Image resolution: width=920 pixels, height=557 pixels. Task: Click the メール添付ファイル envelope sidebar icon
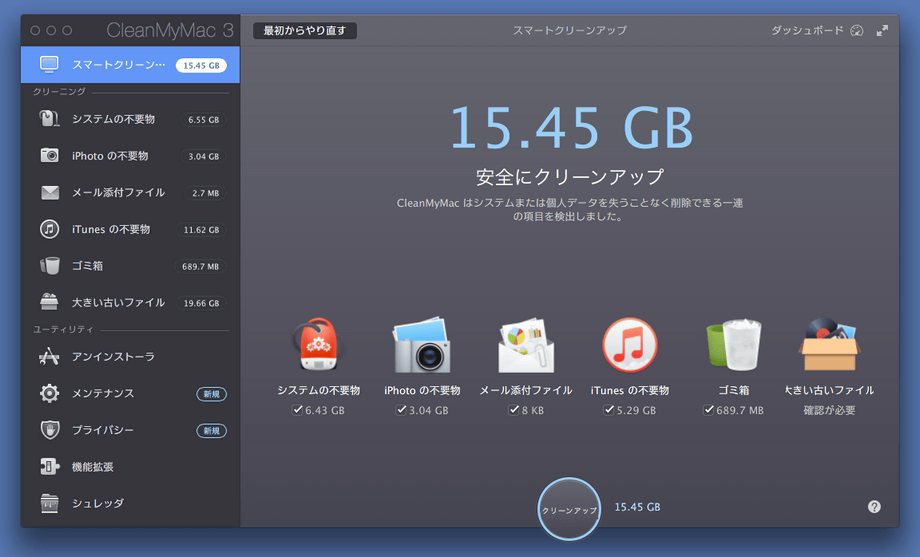[49, 193]
